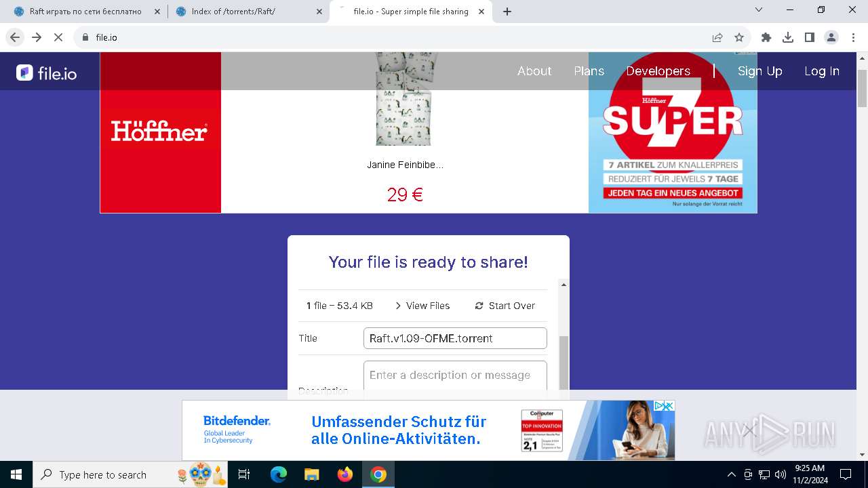This screenshot has width=868, height=488.
Task: Open File Explorer from taskbar
Action: click(x=311, y=474)
